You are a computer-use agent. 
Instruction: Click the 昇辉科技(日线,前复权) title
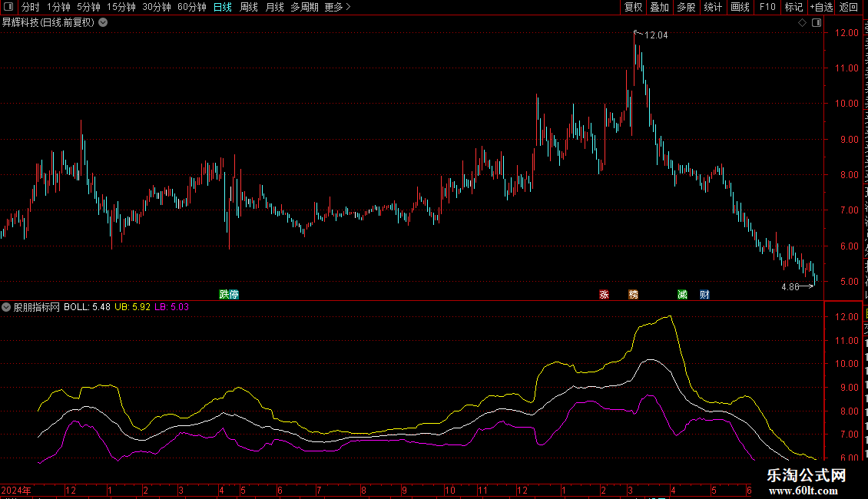[48, 23]
